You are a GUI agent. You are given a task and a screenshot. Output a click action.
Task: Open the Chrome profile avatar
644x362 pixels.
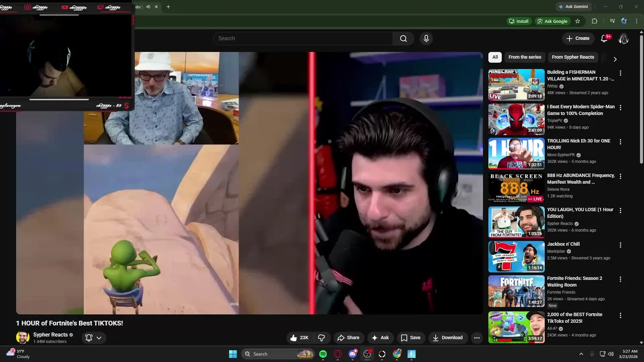(x=624, y=21)
